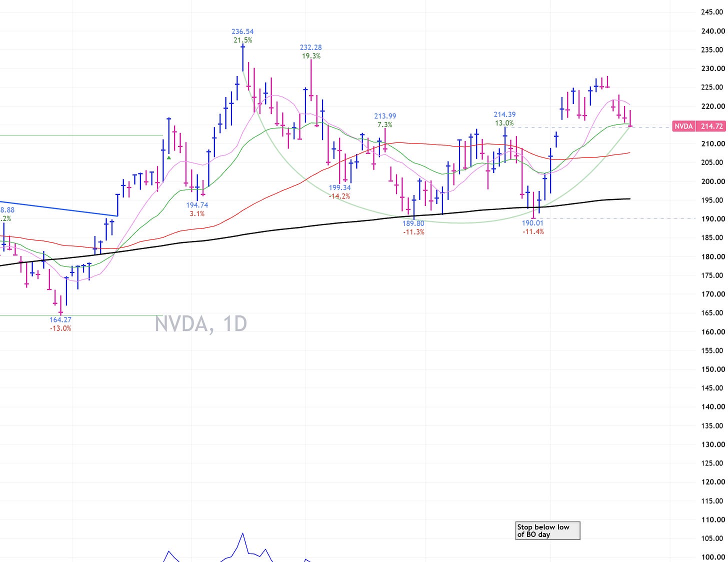Click the 185.00 price axis label
Image resolution: width=728 pixels, height=562 pixels.
712,237
